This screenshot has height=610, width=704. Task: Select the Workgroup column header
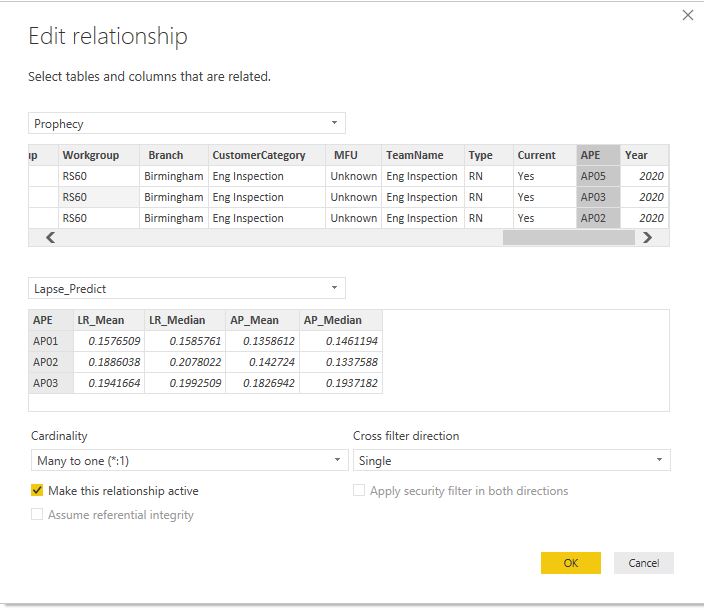(x=99, y=155)
